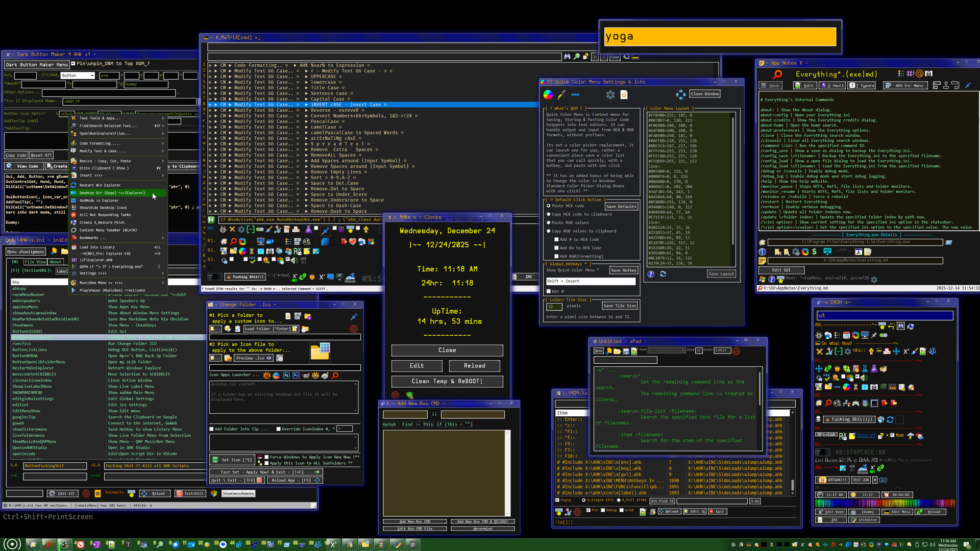This screenshot has height=551, width=980.
Task: Click the yellow yoga search input field
Action: tap(720, 37)
